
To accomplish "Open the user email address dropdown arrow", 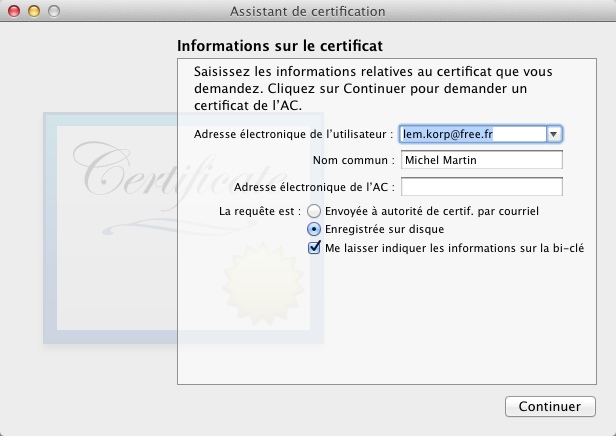I will (554, 134).
